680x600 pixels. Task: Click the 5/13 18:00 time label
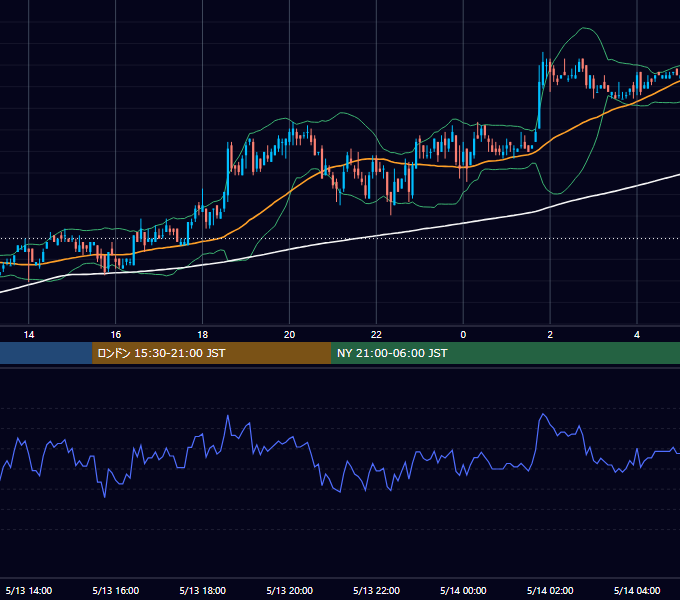[x=203, y=590]
